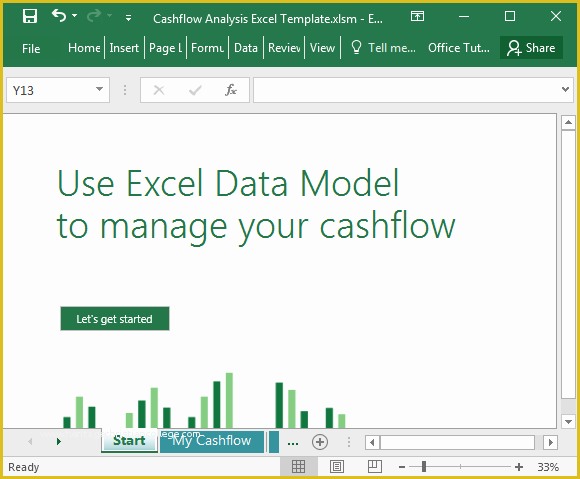
Task: Close the Excel window
Action: 556,16
